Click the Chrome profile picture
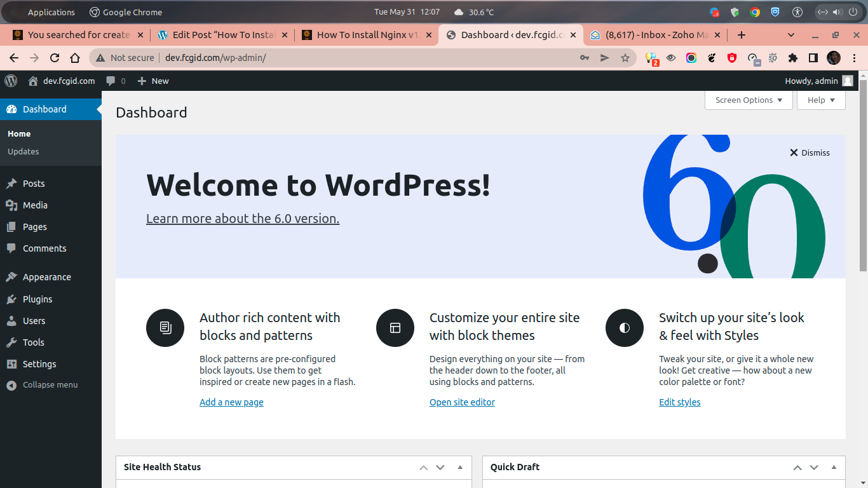The height and width of the screenshot is (488, 868). pos(834,58)
